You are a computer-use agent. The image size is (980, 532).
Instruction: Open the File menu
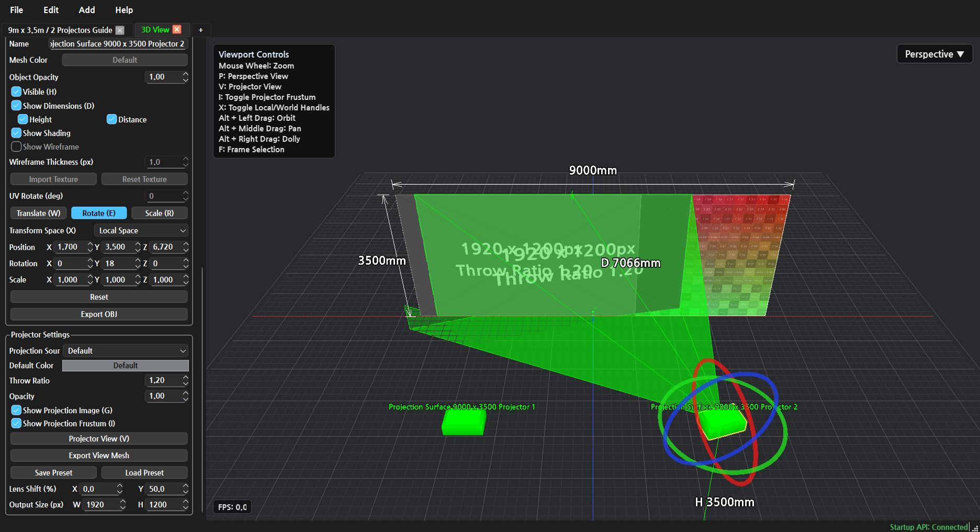tap(17, 10)
